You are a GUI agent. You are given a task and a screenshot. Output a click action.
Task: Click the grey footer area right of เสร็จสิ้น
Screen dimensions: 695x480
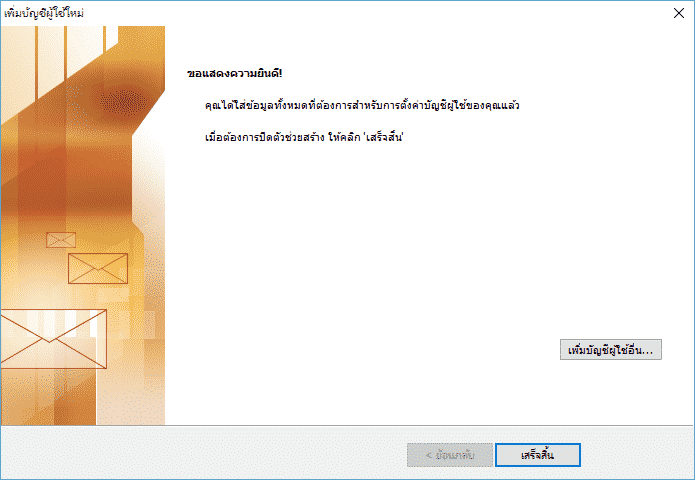(636, 455)
